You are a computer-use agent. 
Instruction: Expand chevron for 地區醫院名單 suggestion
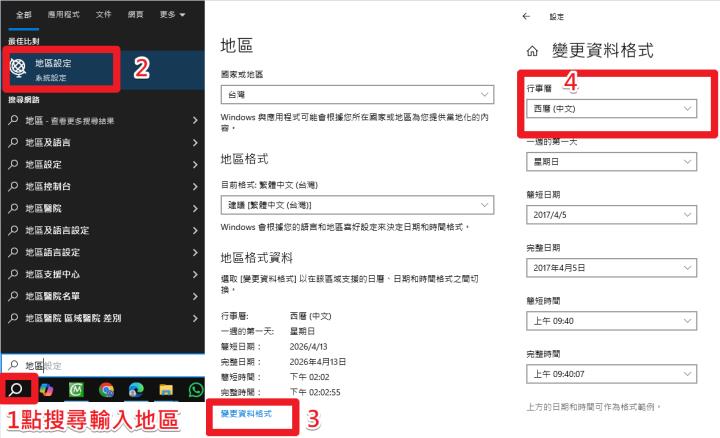(x=195, y=296)
